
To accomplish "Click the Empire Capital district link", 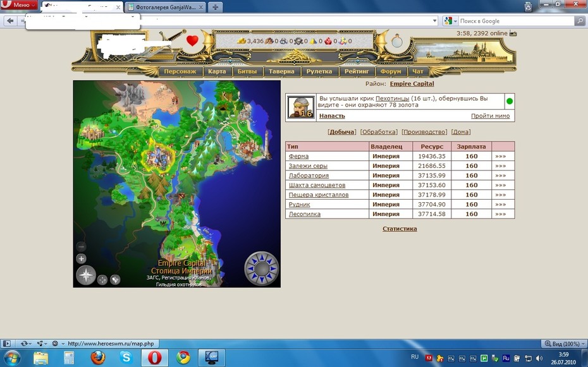I will tap(412, 83).
